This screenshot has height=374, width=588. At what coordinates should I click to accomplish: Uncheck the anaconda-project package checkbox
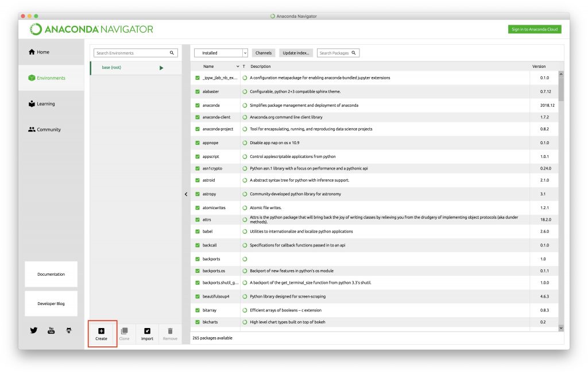198,129
